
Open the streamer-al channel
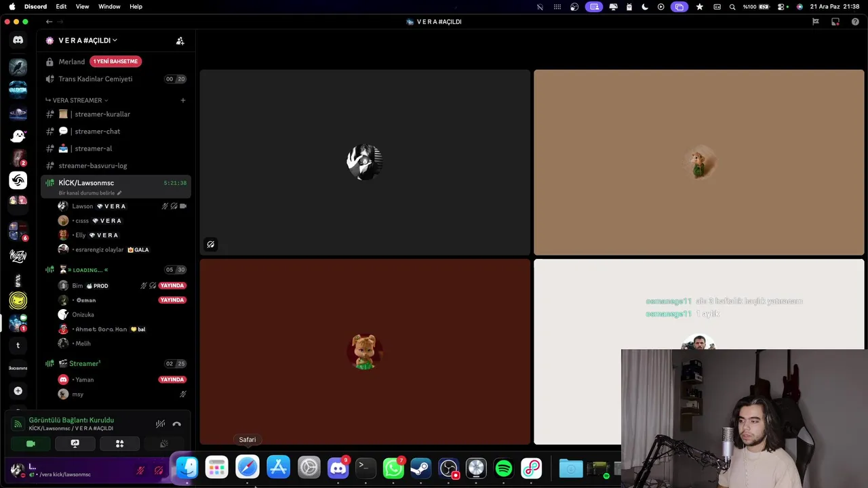coord(116,148)
